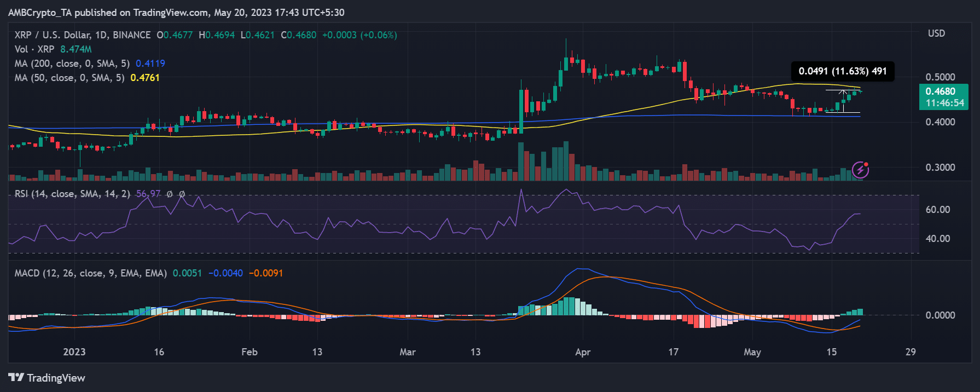The image size is (980, 392).
Task: Click the 17 date label on time axis
Action: (x=673, y=352)
